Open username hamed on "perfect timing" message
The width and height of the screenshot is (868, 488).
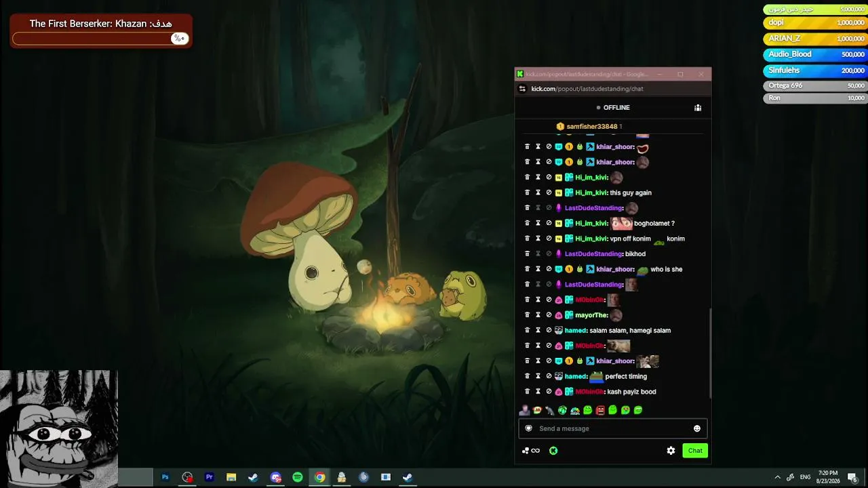click(576, 376)
